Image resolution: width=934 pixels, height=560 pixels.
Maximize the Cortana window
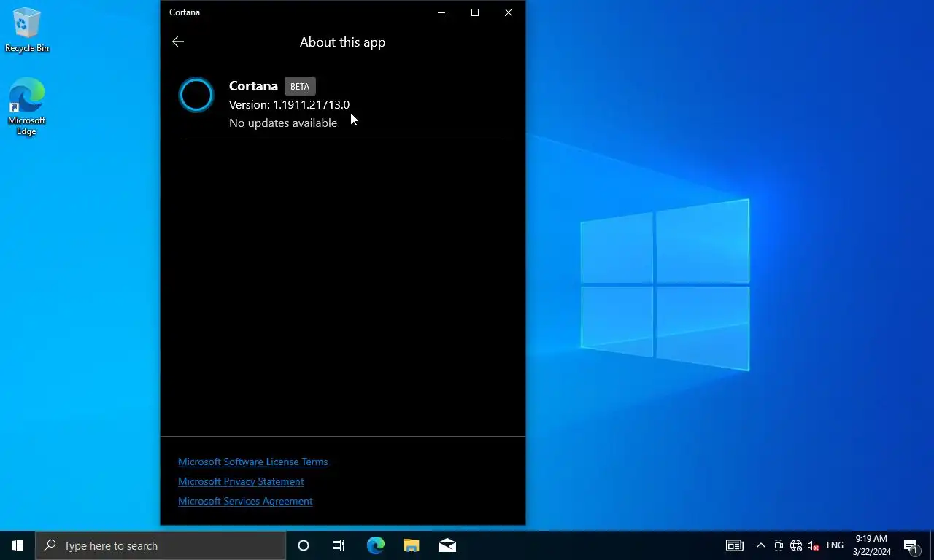coord(475,12)
